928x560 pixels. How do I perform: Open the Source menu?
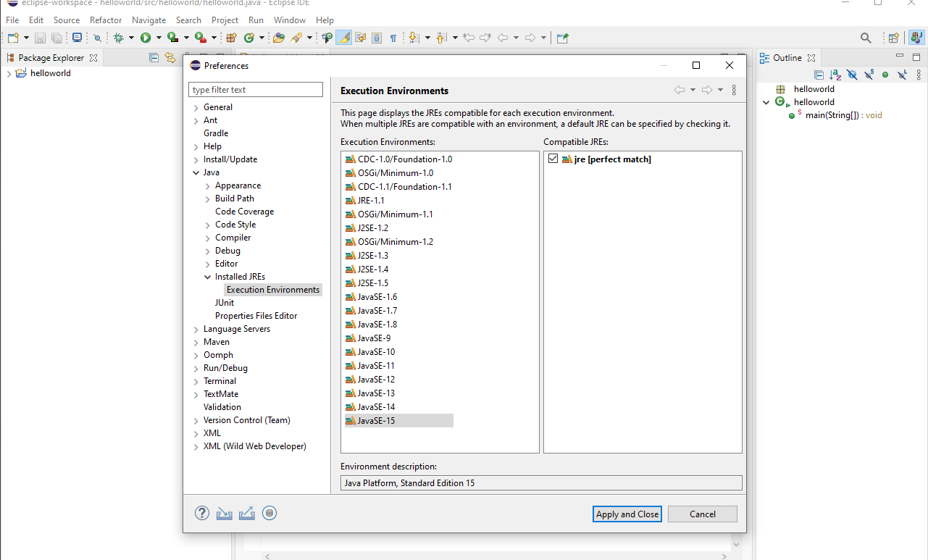click(67, 20)
